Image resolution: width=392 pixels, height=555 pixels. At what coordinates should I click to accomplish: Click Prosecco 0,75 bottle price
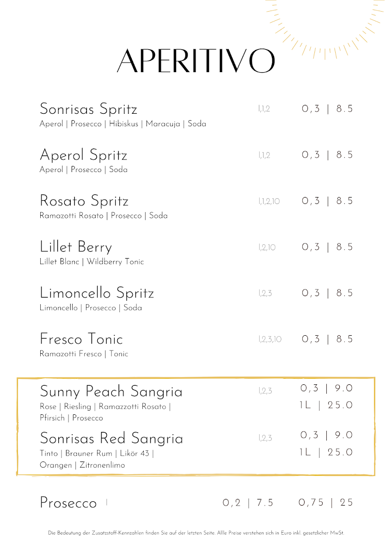(x=326, y=503)
